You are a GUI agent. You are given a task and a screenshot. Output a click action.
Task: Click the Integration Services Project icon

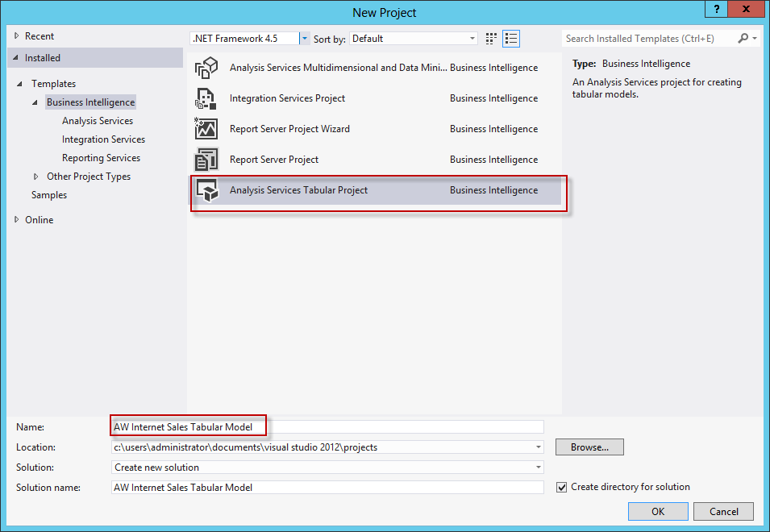point(206,98)
